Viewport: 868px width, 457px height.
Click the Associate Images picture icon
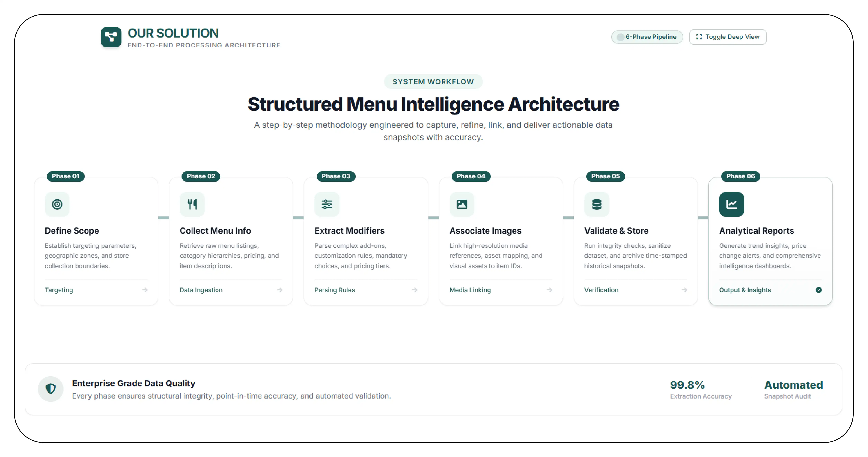[x=462, y=204]
